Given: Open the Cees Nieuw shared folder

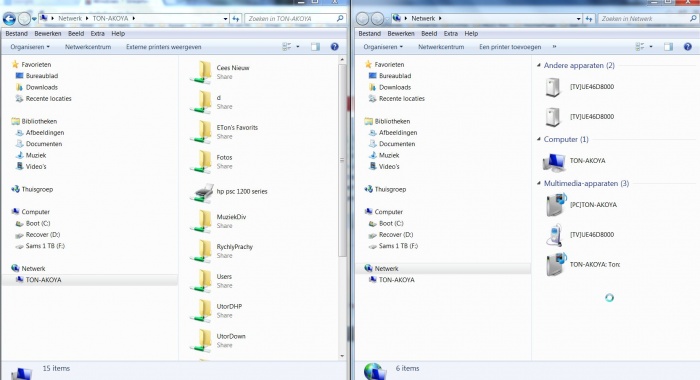Looking at the screenshot, I should pos(221,72).
